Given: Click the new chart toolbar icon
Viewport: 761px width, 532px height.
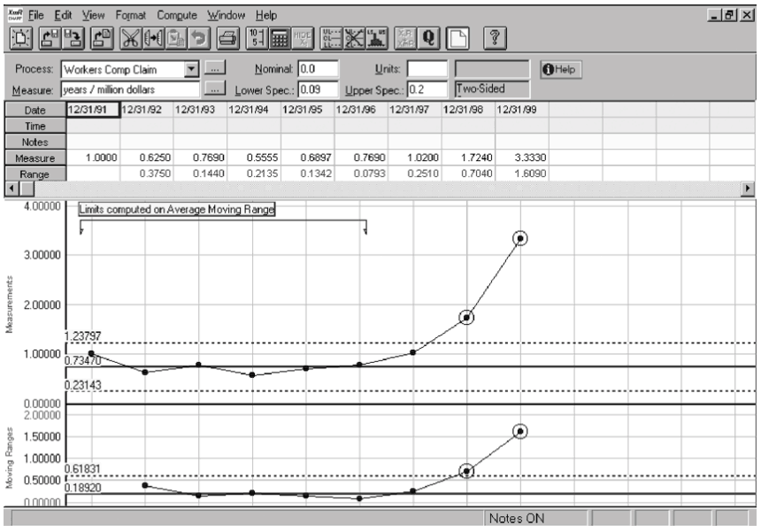Looking at the screenshot, I should click(x=20, y=38).
